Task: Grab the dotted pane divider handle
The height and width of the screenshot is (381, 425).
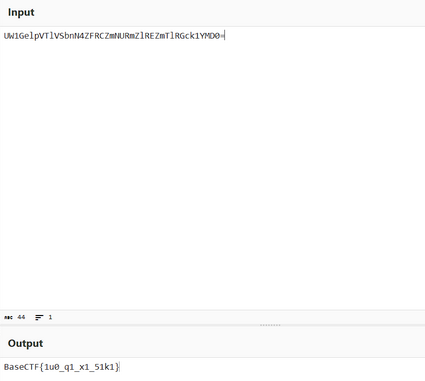Action: 270,325
